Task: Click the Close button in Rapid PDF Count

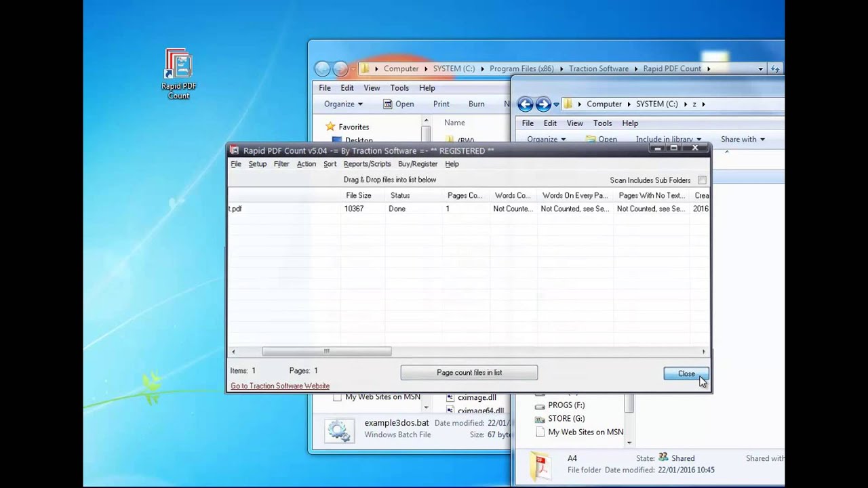Action: pos(686,373)
